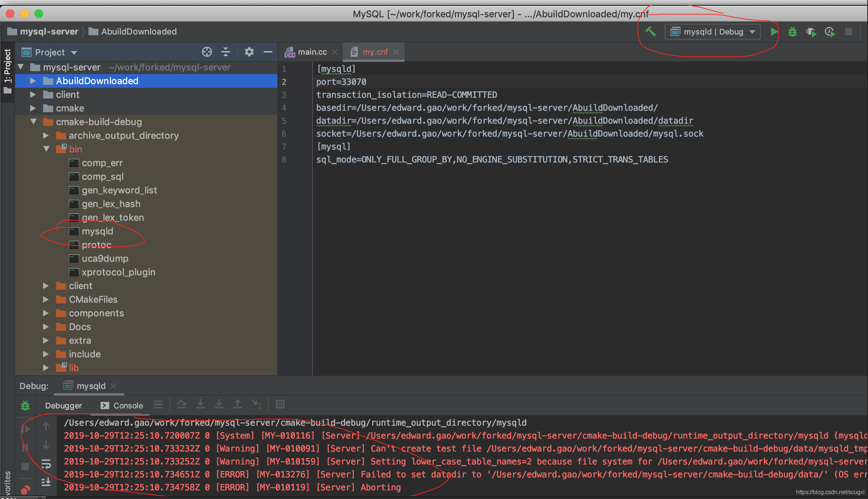Switch to the Debugger tab
The image size is (868, 499).
(63, 406)
